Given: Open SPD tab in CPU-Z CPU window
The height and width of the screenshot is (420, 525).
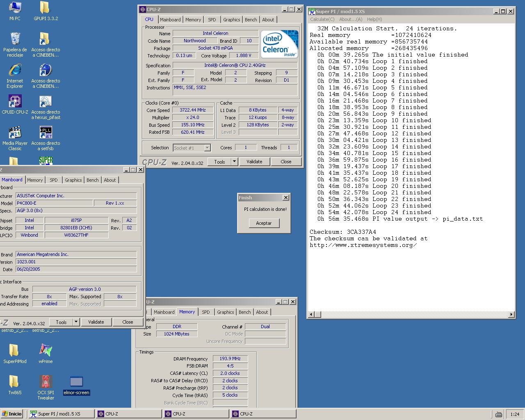Looking at the screenshot, I should pos(212,20).
